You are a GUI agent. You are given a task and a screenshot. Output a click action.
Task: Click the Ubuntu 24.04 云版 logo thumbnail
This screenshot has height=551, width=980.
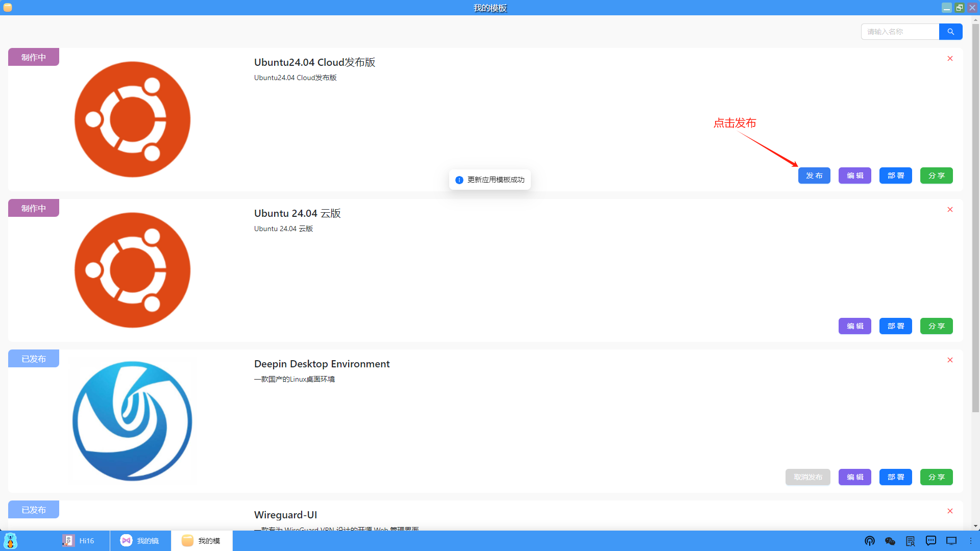tap(132, 270)
